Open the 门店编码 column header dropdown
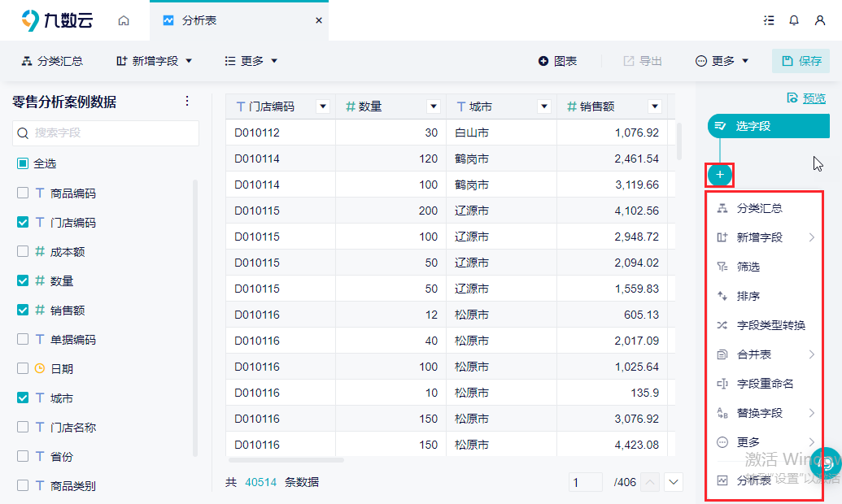This screenshot has width=842, height=504. 323,106
